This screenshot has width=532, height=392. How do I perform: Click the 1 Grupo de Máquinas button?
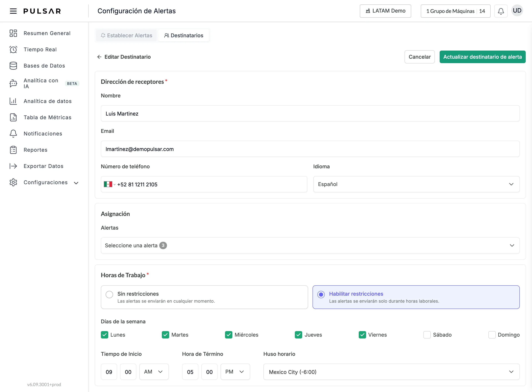(455, 11)
